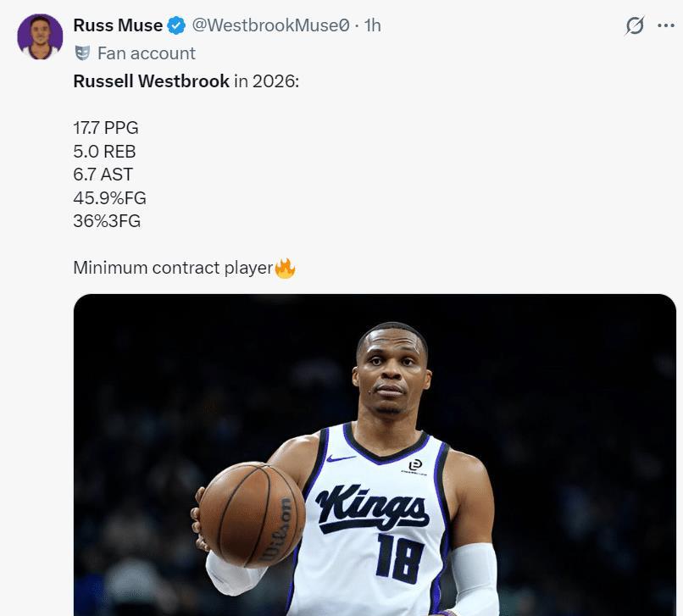Click the Minimum contract player text

pyautogui.click(x=173, y=269)
